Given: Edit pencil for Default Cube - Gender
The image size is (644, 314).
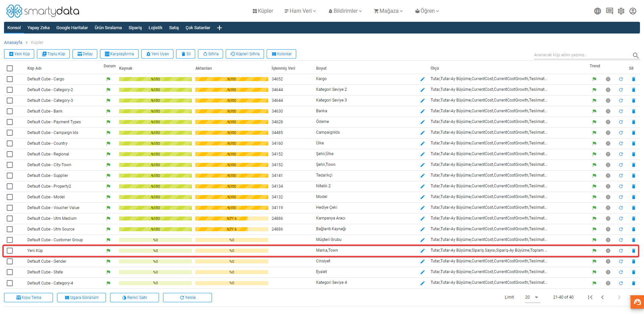Looking at the screenshot, I should tap(422, 261).
